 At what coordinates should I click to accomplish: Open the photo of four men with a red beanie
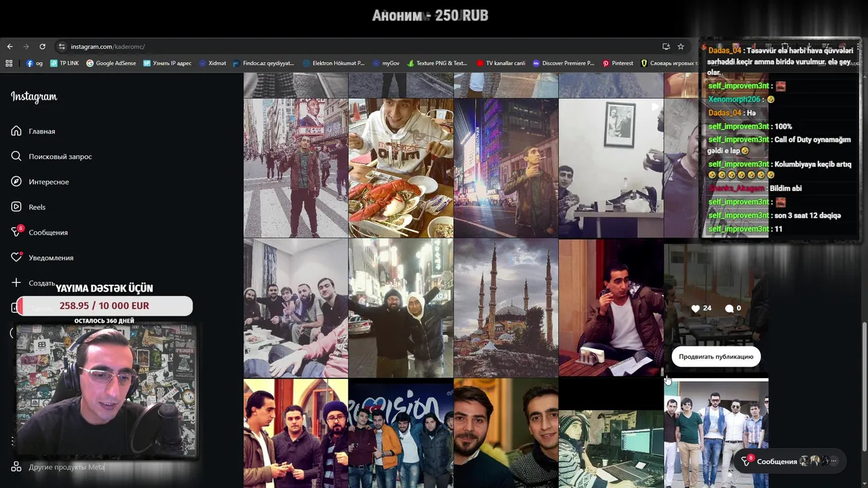pos(296,433)
